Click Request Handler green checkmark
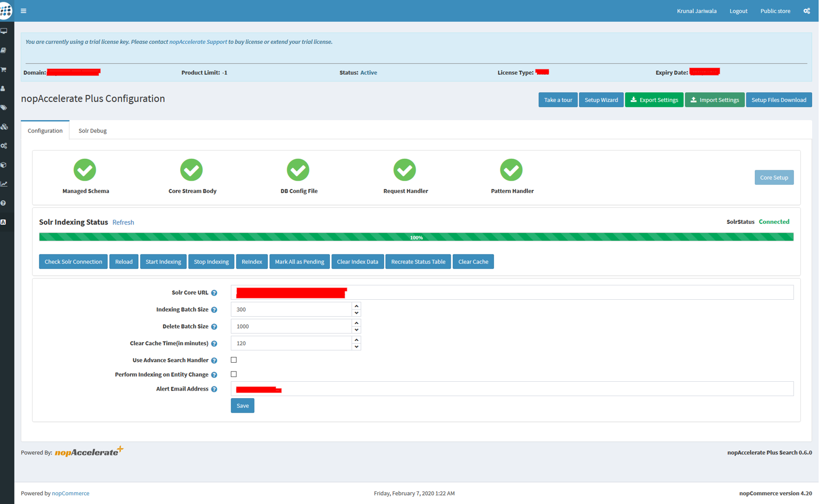Viewport: 826px width, 504px height. [x=405, y=170]
